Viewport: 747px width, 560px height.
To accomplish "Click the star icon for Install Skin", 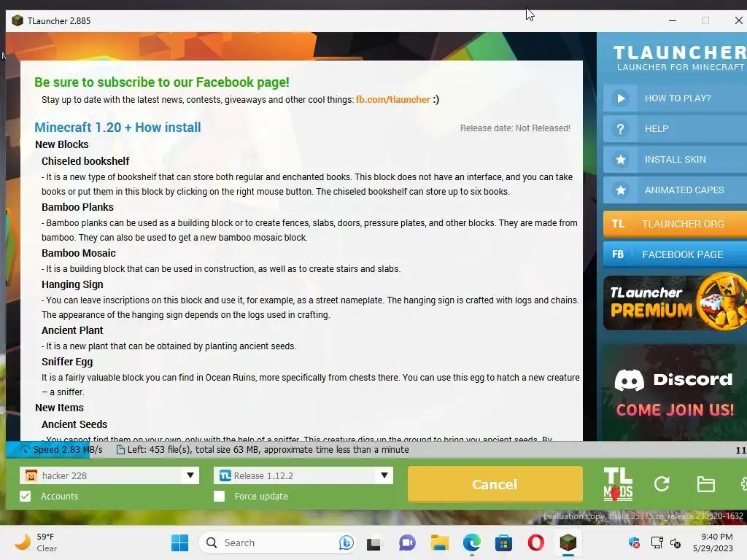I will pos(620,160).
